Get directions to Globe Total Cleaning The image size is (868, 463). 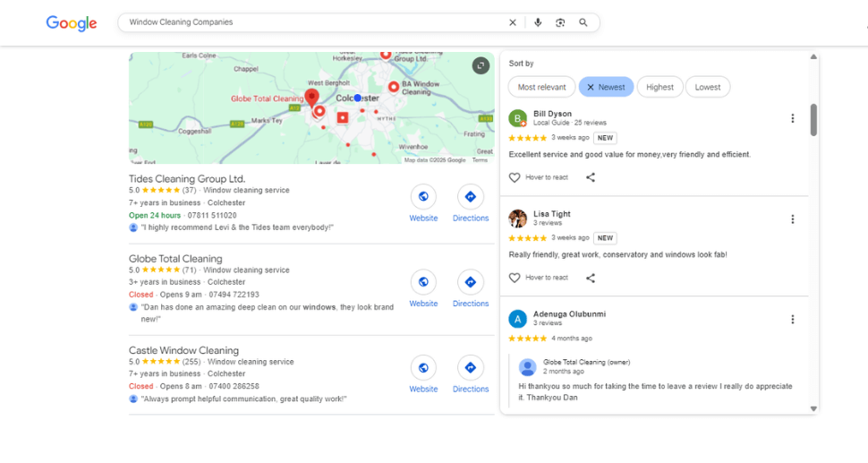point(471,282)
